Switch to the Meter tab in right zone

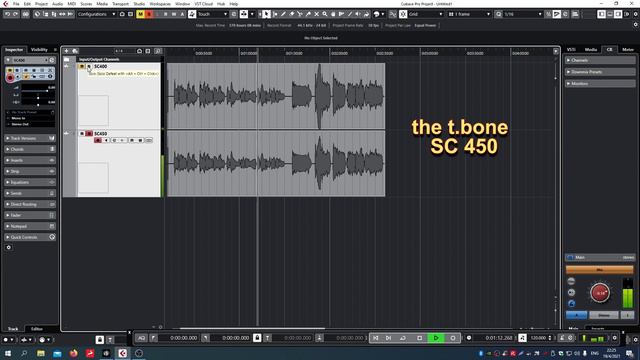pos(628,49)
